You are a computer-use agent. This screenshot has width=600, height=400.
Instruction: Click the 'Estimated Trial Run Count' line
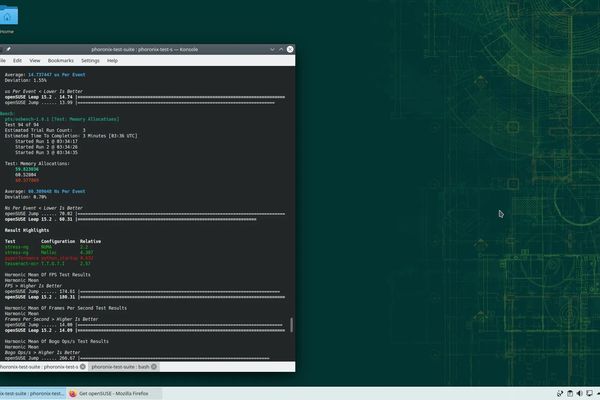click(x=45, y=130)
